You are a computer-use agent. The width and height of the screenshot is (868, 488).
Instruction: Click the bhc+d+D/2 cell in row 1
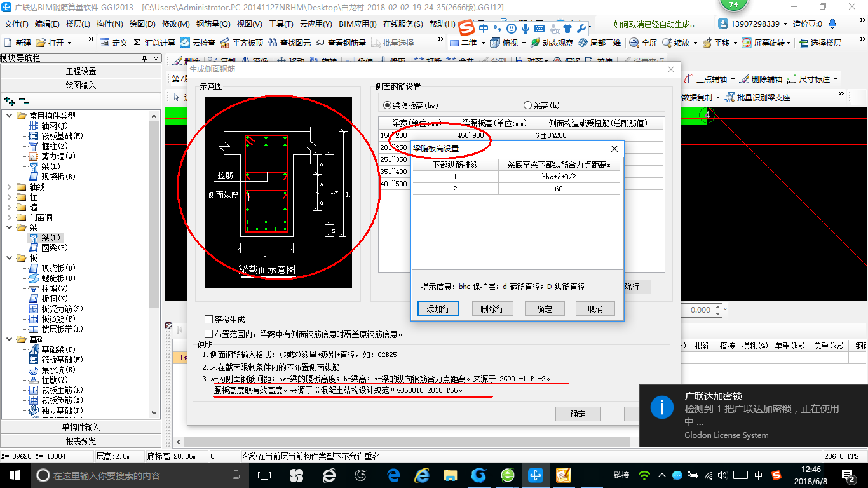pos(559,177)
